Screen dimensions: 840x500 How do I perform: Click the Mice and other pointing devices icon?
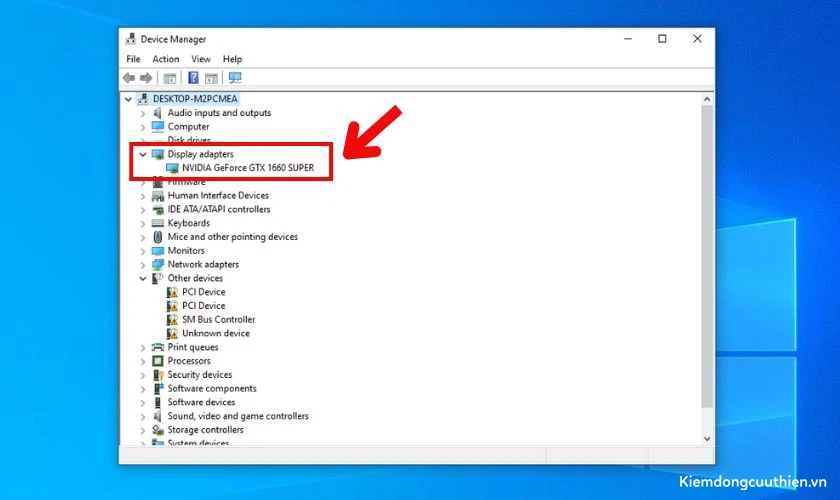[x=158, y=237]
